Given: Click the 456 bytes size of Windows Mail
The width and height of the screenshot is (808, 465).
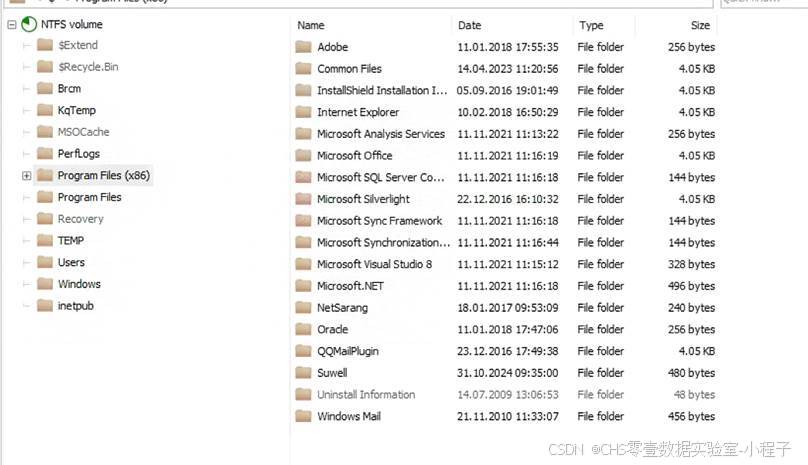Looking at the screenshot, I should pos(692,416).
